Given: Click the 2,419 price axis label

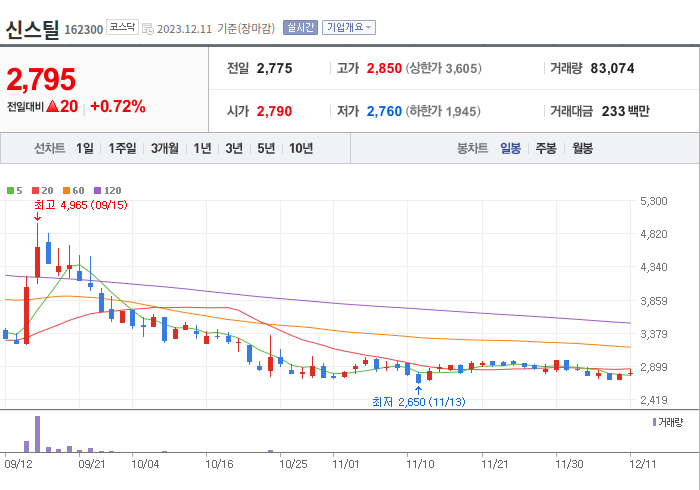Looking at the screenshot, I should click(x=654, y=400).
